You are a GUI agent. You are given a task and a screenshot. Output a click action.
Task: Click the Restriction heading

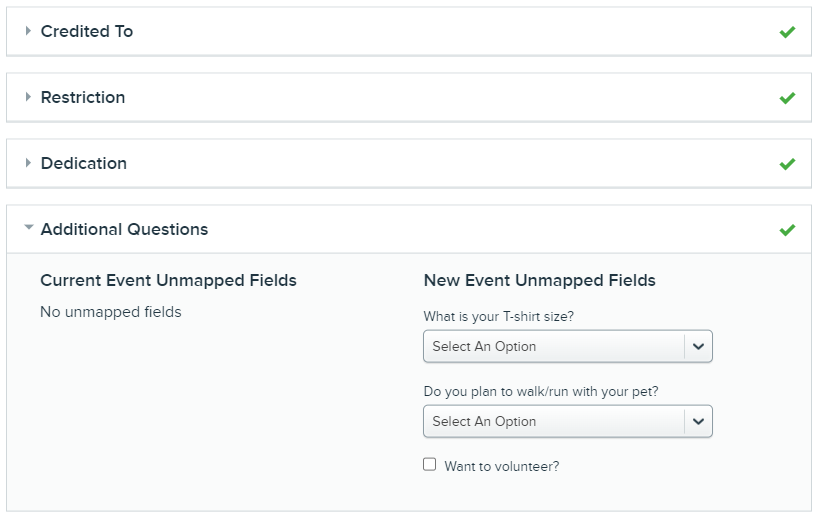pos(83,97)
